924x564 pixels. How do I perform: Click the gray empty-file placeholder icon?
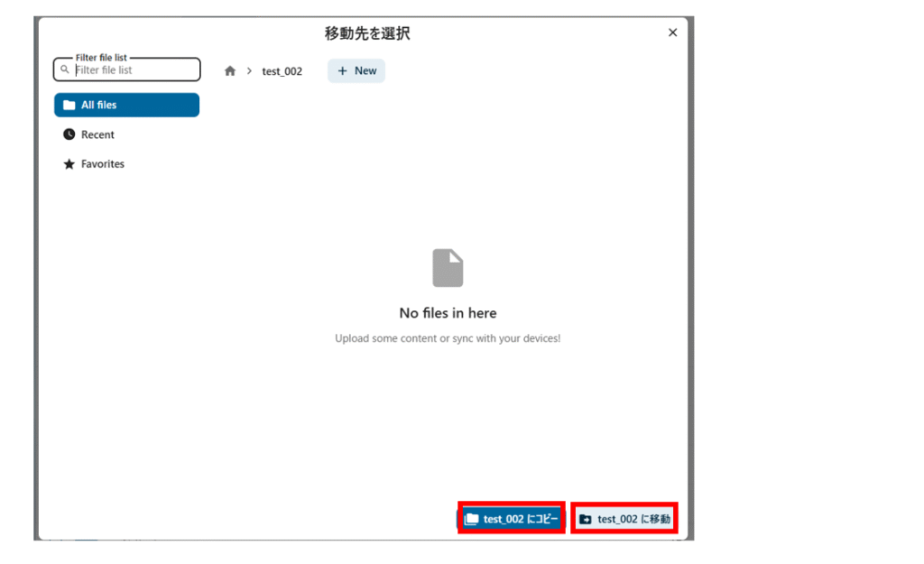(x=448, y=268)
